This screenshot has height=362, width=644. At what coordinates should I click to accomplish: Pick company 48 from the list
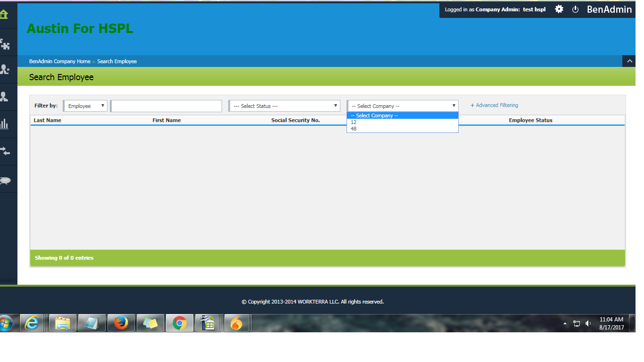pyautogui.click(x=354, y=129)
